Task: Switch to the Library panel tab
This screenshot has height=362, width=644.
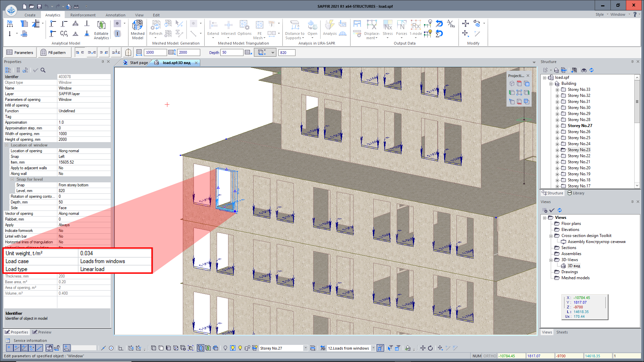Action: [x=576, y=193]
